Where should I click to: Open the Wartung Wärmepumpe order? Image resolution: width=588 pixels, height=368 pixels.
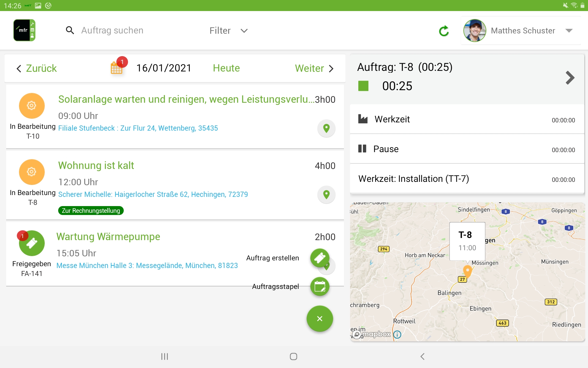tap(108, 237)
